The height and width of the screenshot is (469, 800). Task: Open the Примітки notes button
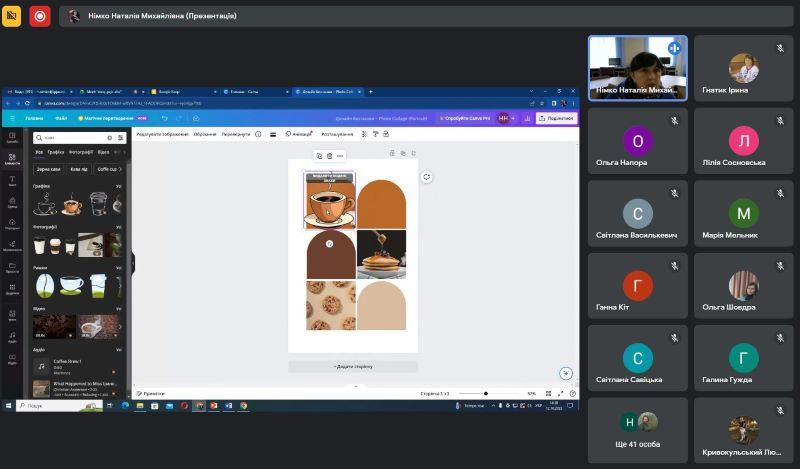(x=151, y=393)
